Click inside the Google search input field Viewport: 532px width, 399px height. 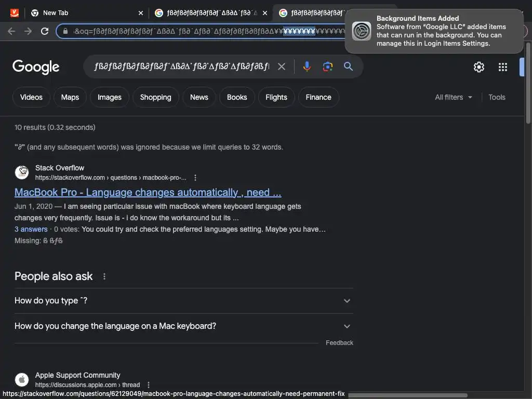point(181,66)
